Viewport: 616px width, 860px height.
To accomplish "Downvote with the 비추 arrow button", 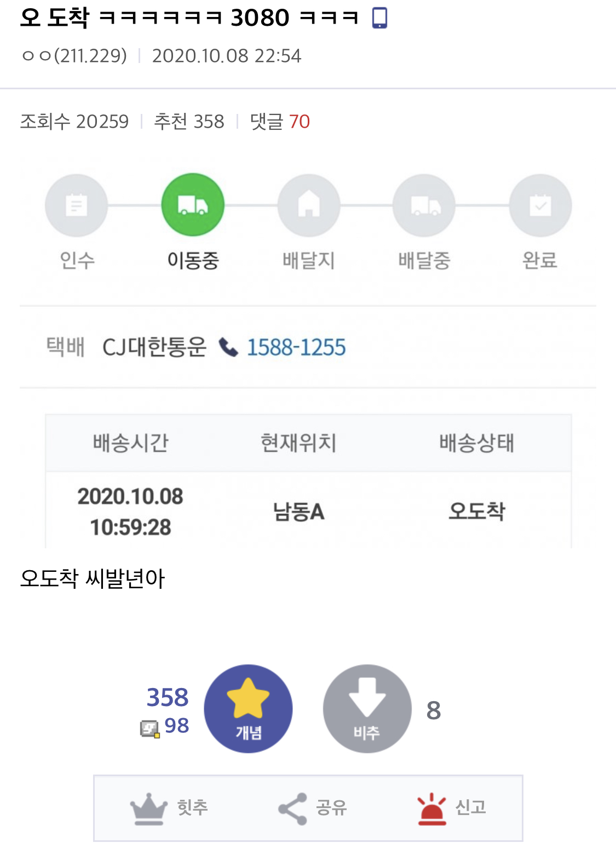I will tap(367, 709).
